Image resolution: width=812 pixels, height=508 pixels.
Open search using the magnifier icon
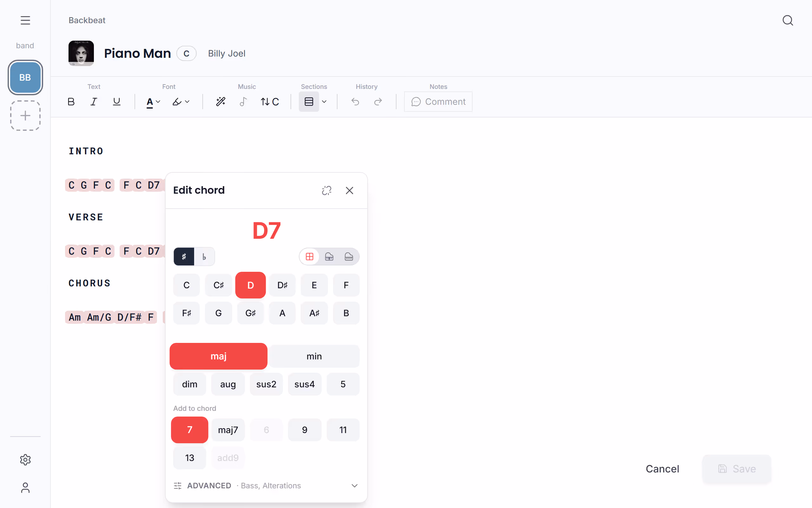(788, 21)
